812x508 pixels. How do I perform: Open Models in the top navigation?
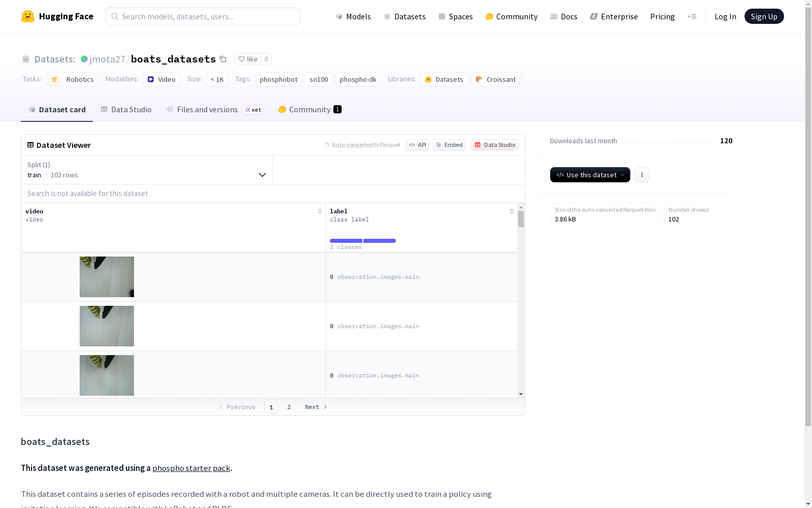(x=353, y=16)
